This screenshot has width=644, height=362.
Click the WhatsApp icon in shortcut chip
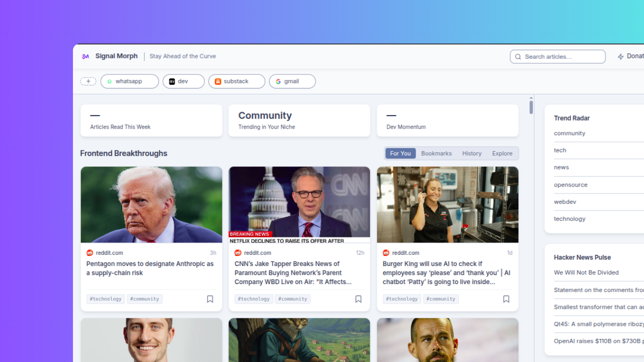coord(110,81)
